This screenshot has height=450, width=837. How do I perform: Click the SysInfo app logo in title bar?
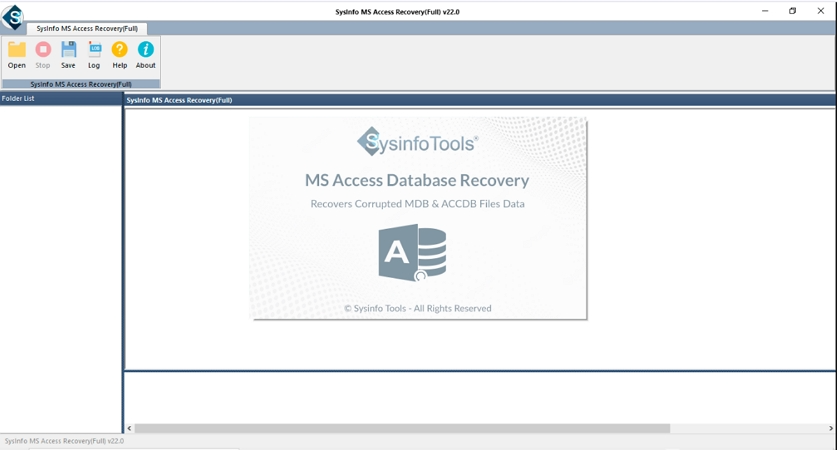pyautogui.click(x=13, y=16)
